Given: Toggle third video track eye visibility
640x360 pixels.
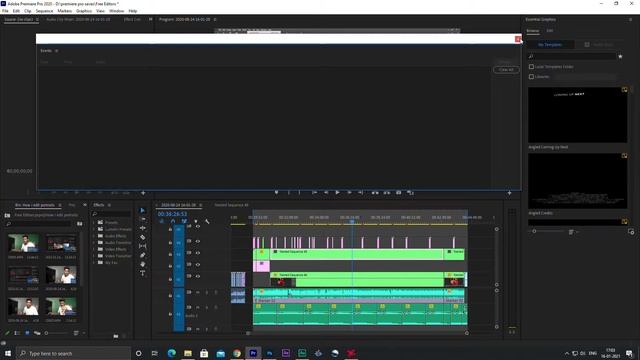Looking at the screenshot, I should (x=198, y=253).
